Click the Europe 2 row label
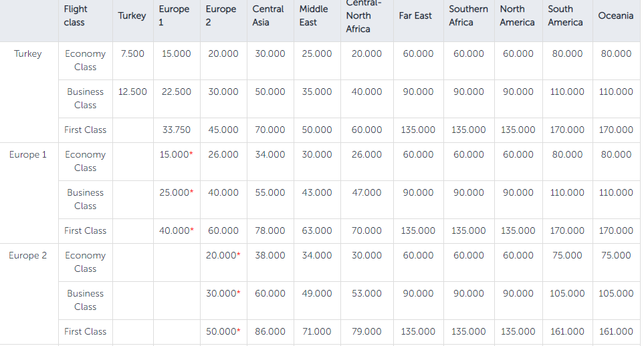The width and height of the screenshot is (644, 346). (27, 256)
